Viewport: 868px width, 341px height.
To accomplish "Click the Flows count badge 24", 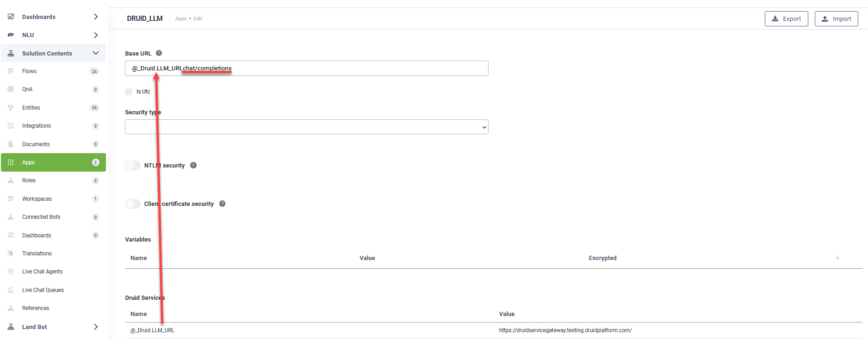I will [94, 71].
